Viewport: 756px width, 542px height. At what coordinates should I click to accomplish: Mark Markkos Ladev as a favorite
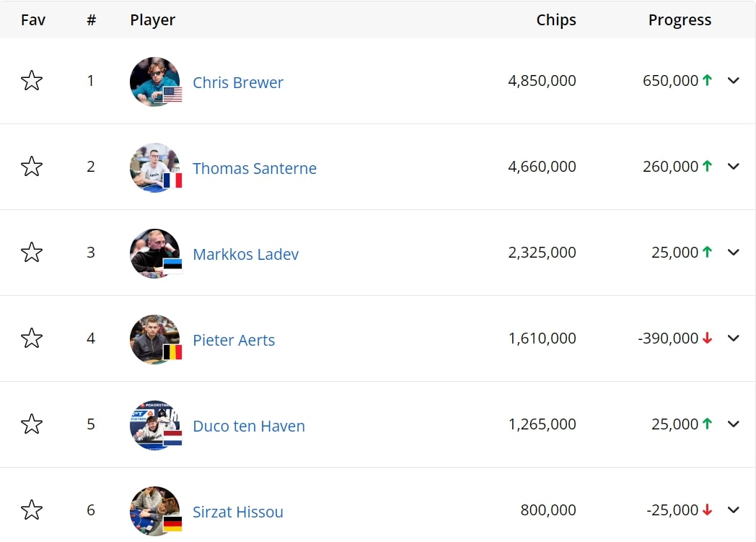tap(32, 252)
